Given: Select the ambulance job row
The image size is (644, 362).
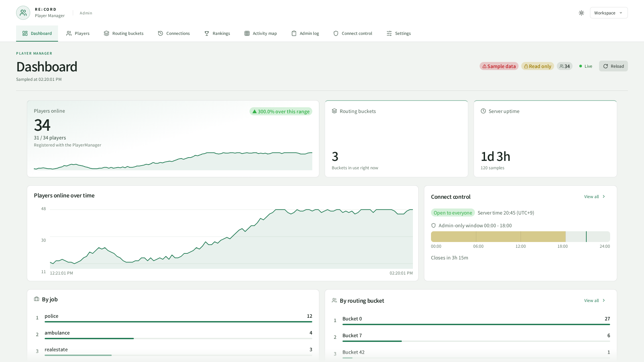Looking at the screenshot, I should (x=173, y=334).
